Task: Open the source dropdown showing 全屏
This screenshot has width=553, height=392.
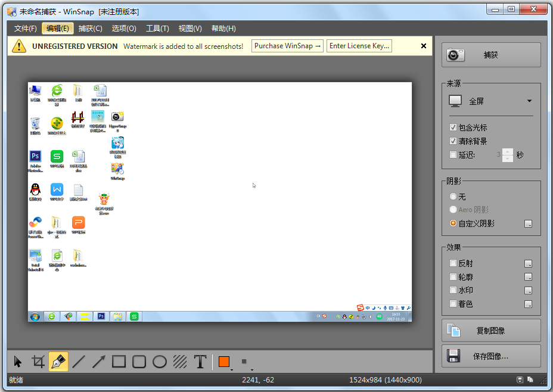Action: pyautogui.click(x=490, y=101)
